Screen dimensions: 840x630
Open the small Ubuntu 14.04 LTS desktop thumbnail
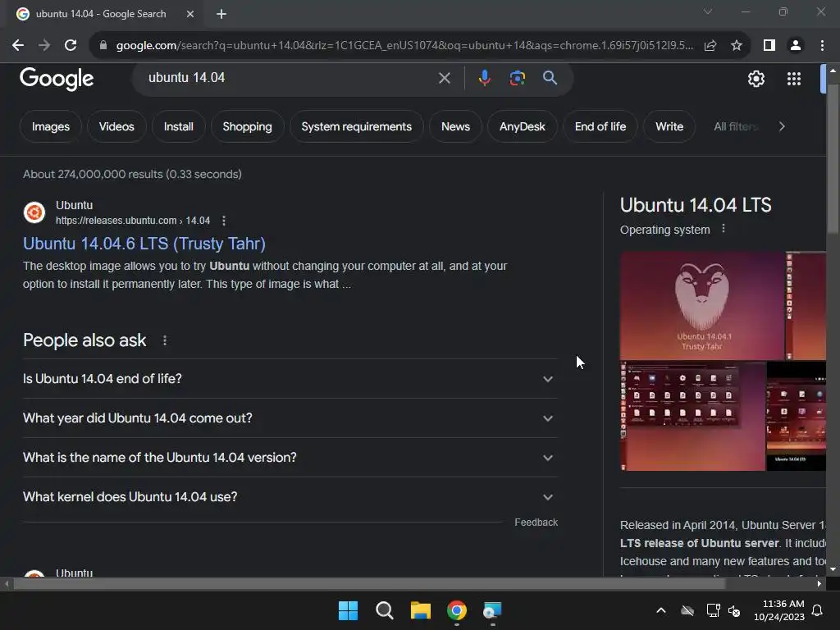pyautogui.click(x=796, y=416)
